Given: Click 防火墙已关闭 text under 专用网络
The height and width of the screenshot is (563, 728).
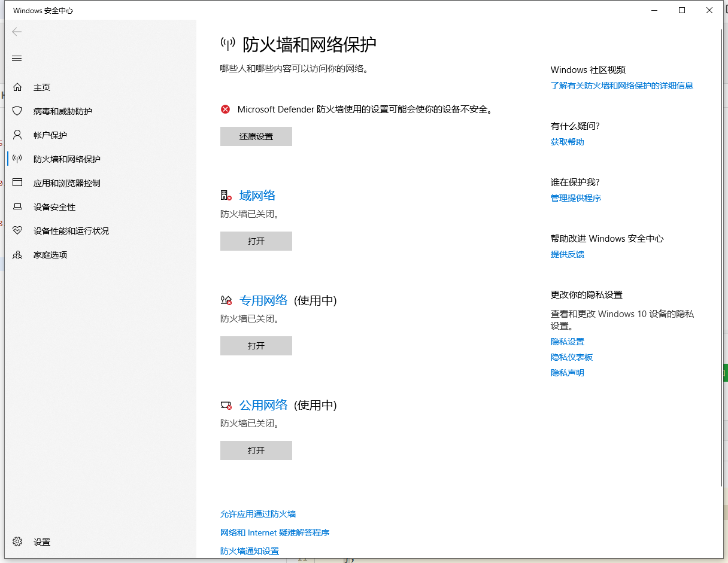Looking at the screenshot, I should (250, 318).
